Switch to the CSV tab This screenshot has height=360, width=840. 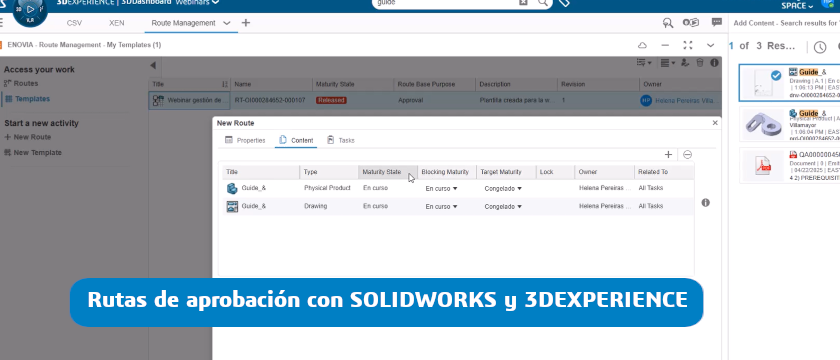pos(74,23)
